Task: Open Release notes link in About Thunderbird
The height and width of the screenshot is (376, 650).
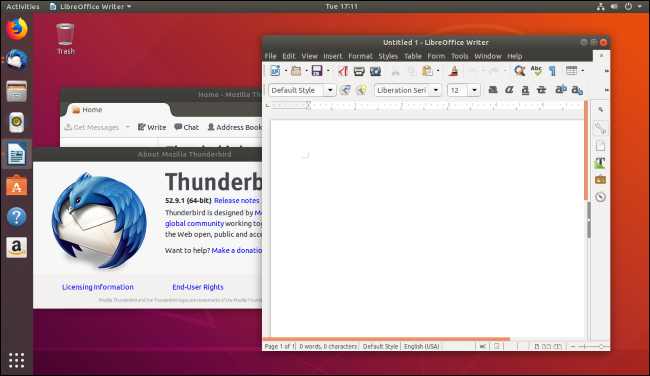Action: coord(237,201)
